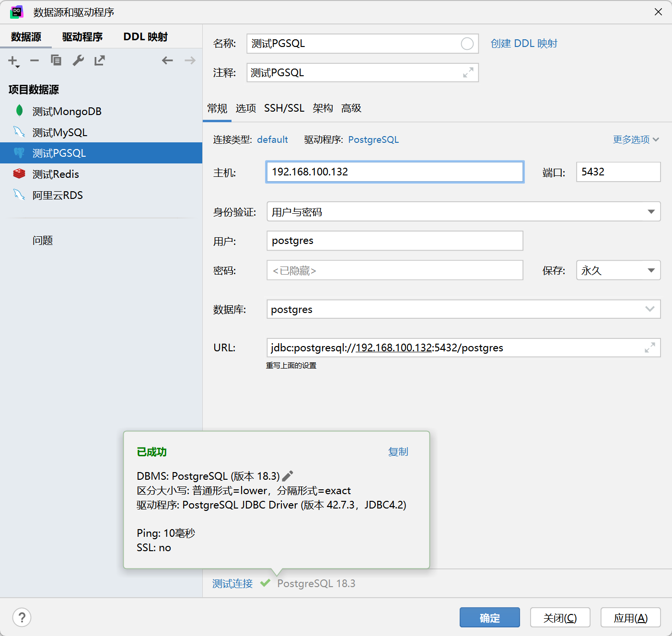Click 测试连接 link
The image size is (672, 636).
tap(232, 583)
